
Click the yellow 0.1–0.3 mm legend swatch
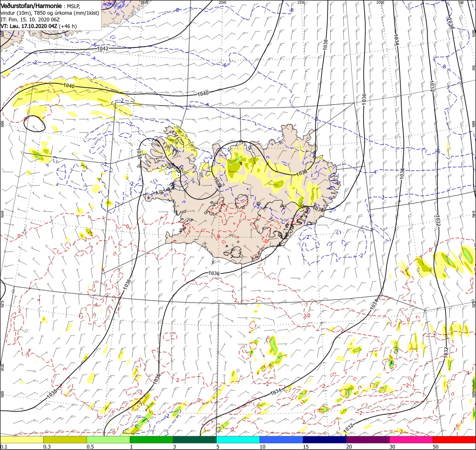click(x=21, y=440)
